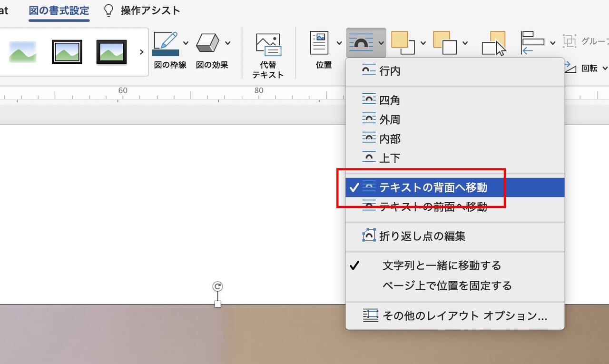Switch to the 図の書式設定 ribbon tab
Image resolution: width=609 pixels, height=364 pixels.
click(x=59, y=10)
